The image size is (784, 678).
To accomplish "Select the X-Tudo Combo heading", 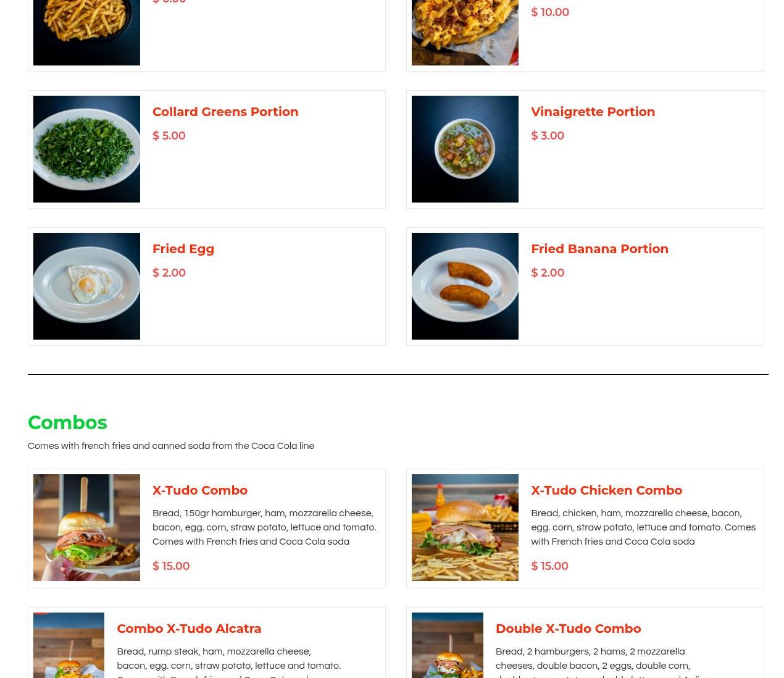I will click(200, 490).
